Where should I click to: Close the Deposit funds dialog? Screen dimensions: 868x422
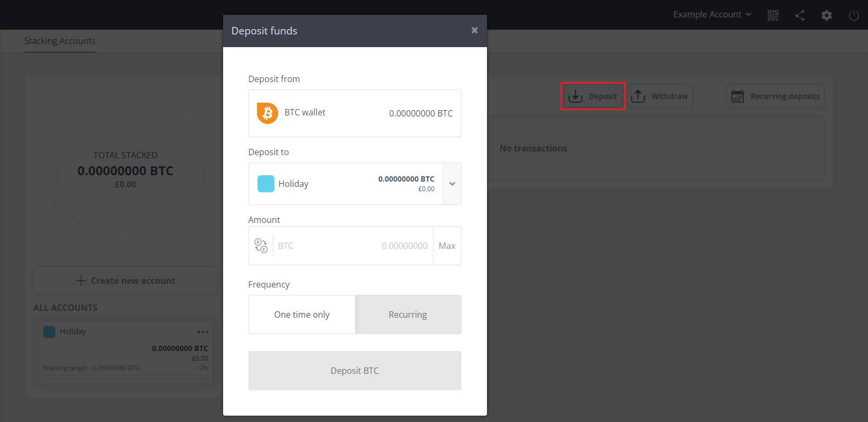coord(474,31)
